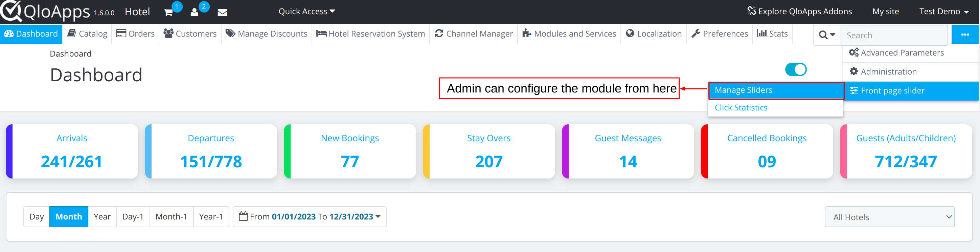Open the Stats menu
Viewport: 980px width, 252px height.
click(772, 34)
